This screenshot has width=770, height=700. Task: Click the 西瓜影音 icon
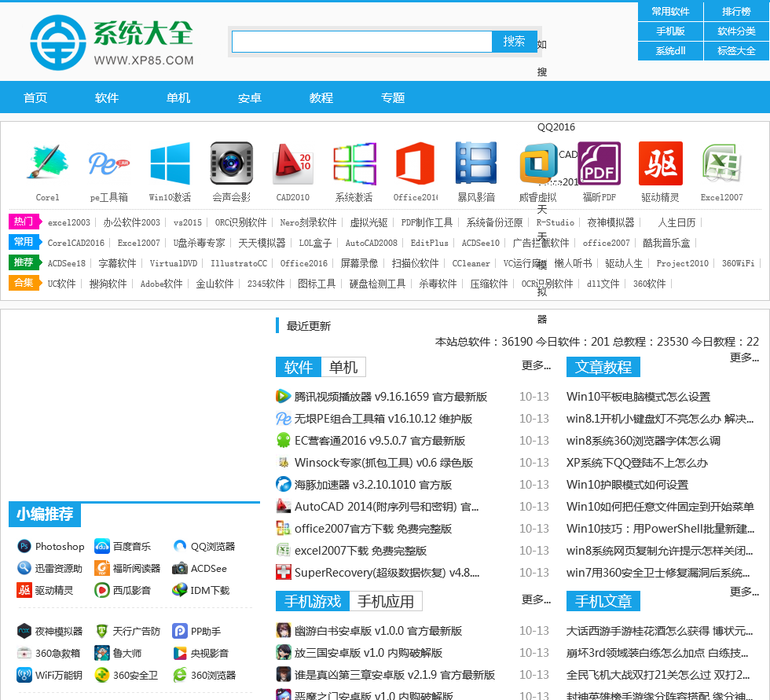pyautogui.click(x=101, y=590)
